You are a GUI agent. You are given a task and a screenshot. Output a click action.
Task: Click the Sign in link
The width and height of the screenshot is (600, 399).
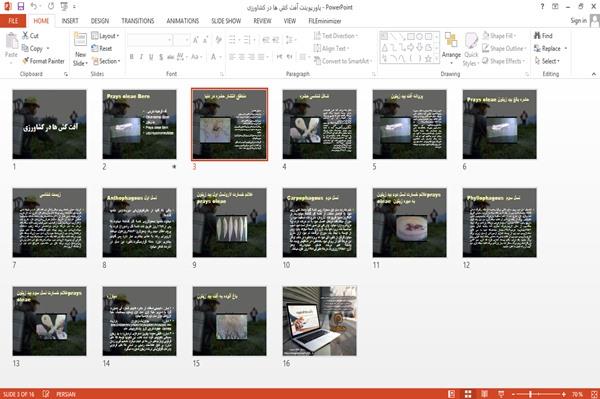(578, 21)
